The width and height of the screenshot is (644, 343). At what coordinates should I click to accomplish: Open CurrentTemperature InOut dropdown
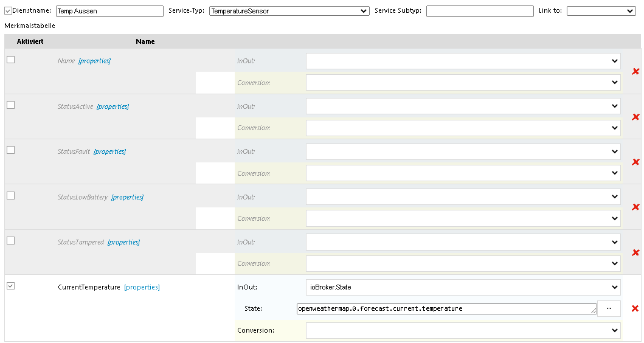[x=463, y=287]
